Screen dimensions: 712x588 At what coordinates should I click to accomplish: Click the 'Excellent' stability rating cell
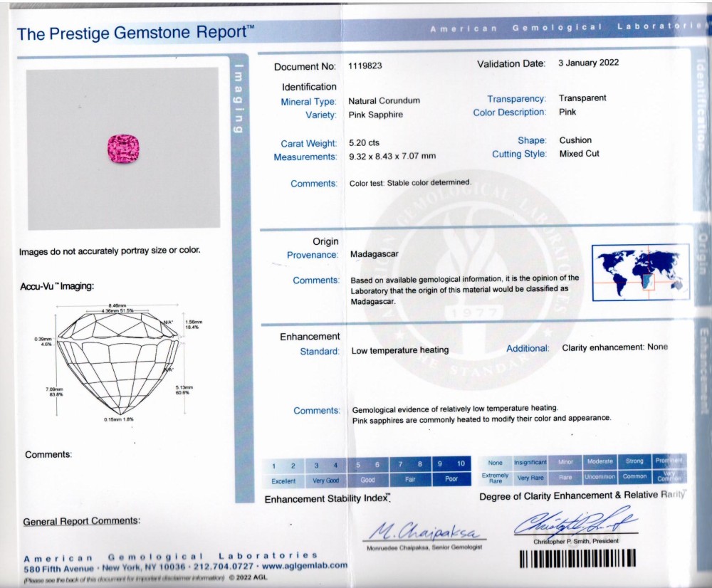pyautogui.click(x=283, y=480)
